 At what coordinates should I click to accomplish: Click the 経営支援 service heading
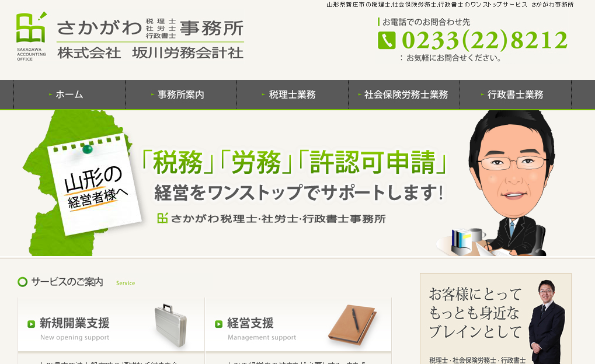pyautogui.click(x=250, y=323)
